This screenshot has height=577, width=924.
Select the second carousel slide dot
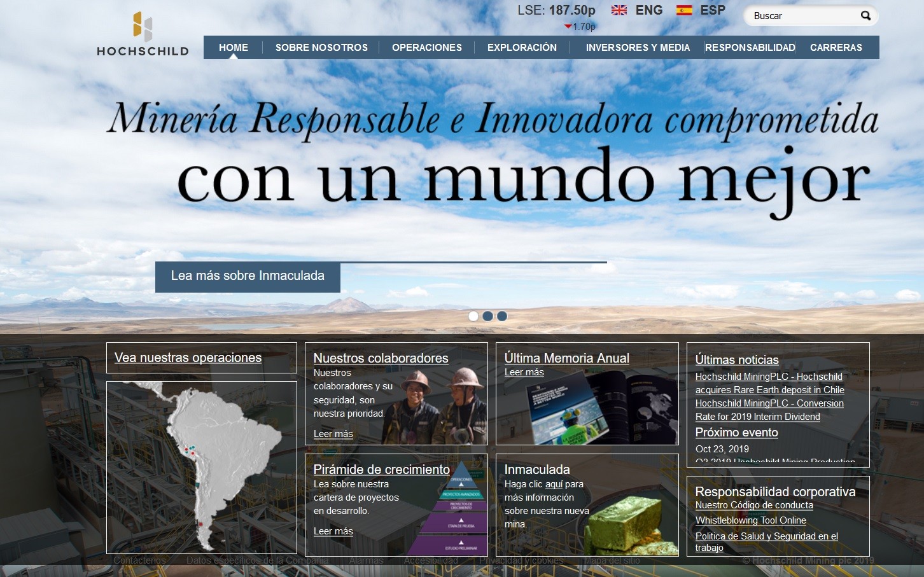tap(487, 316)
